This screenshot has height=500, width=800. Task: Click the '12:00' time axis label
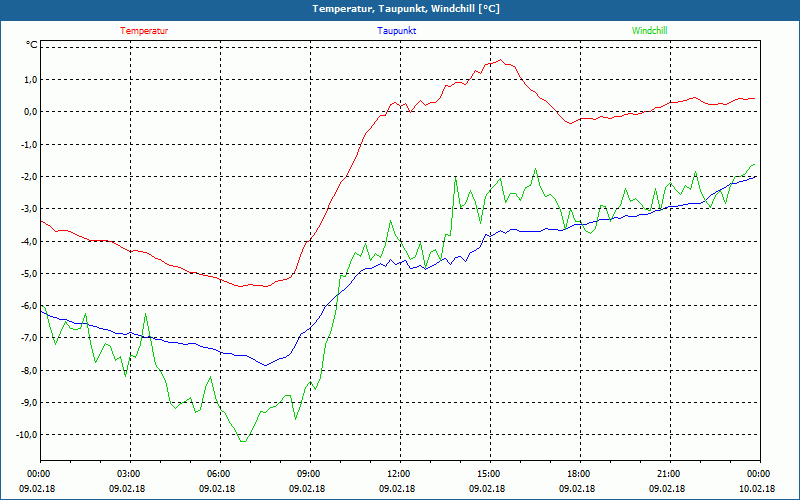[x=397, y=474]
